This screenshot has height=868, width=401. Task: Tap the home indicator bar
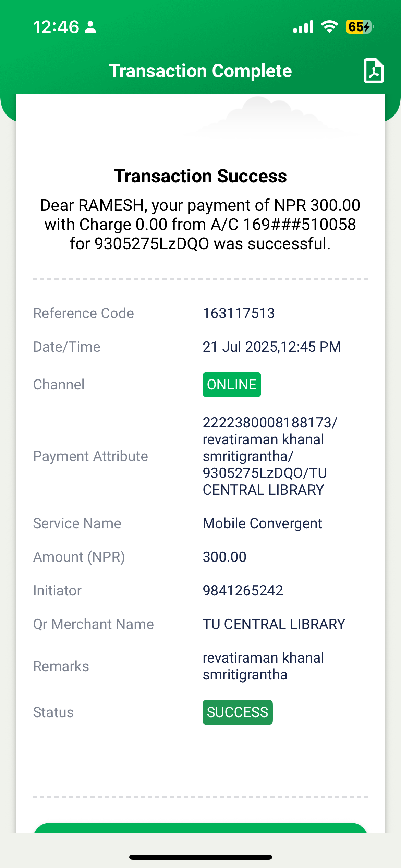pyautogui.click(x=200, y=857)
